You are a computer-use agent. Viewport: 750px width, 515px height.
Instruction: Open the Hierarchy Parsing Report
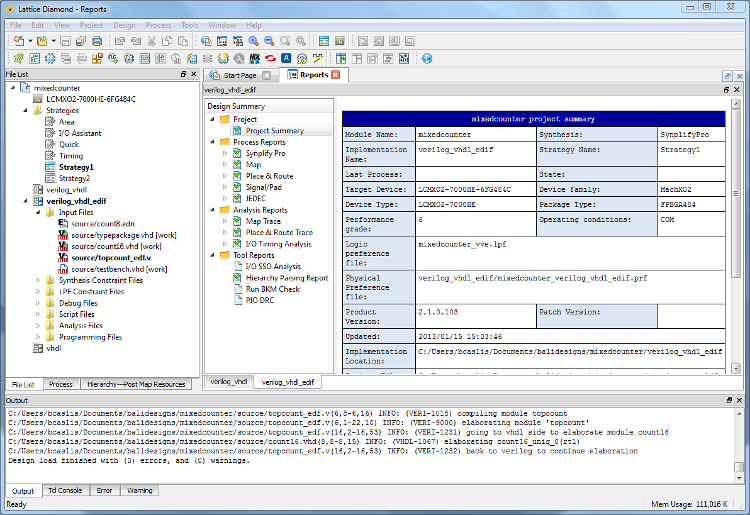point(287,278)
